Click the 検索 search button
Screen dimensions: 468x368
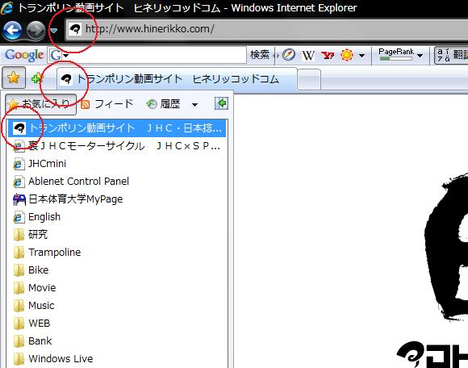[260, 55]
